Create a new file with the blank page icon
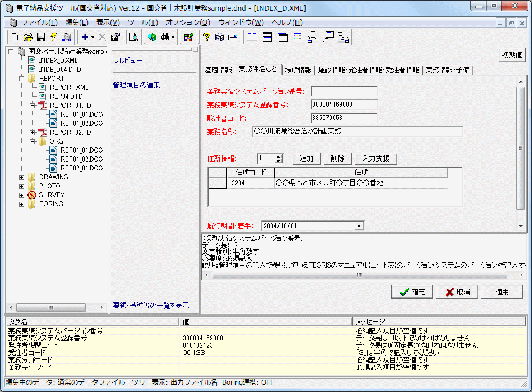The image size is (532, 392). point(15,37)
